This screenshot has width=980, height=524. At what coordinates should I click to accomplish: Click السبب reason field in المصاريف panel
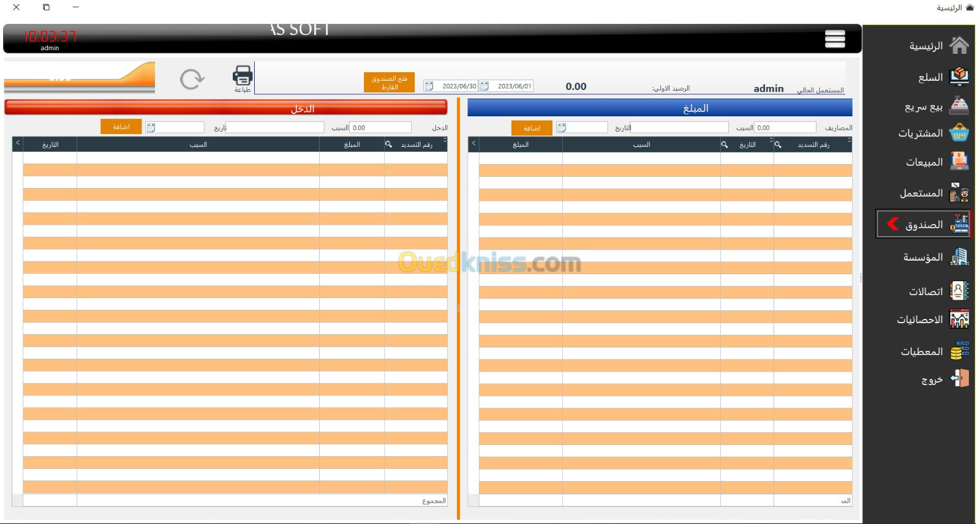point(679,127)
